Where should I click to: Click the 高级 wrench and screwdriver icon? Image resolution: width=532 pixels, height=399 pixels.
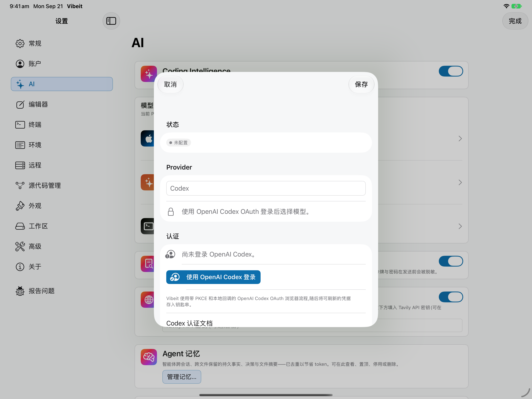coord(20,246)
